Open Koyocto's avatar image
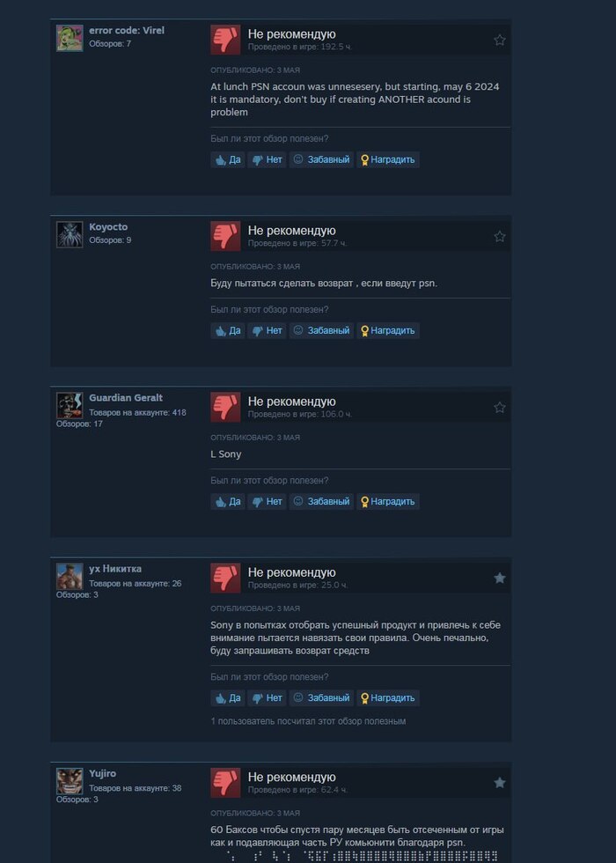This screenshot has height=863, width=616. 70,234
